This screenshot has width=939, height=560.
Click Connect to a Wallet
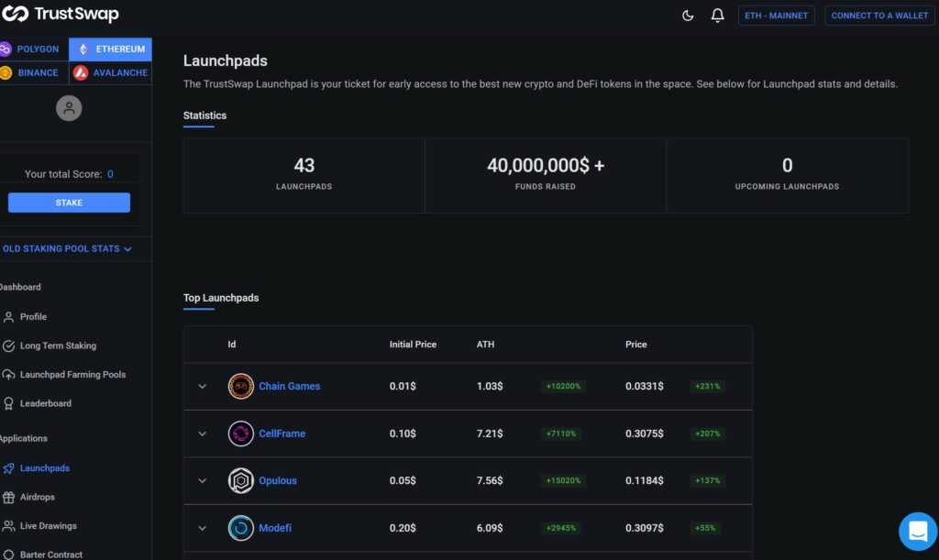point(878,16)
